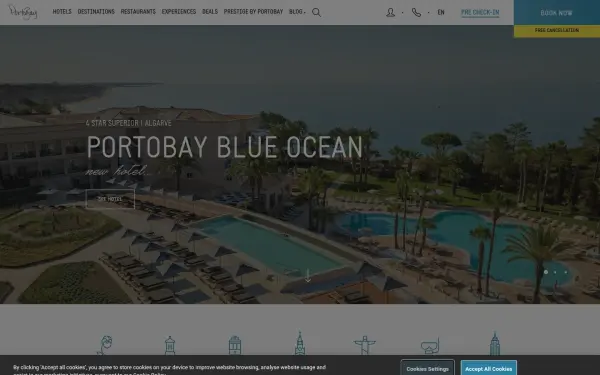Click the PortoBay Blue Ocean heading

click(x=225, y=147)
